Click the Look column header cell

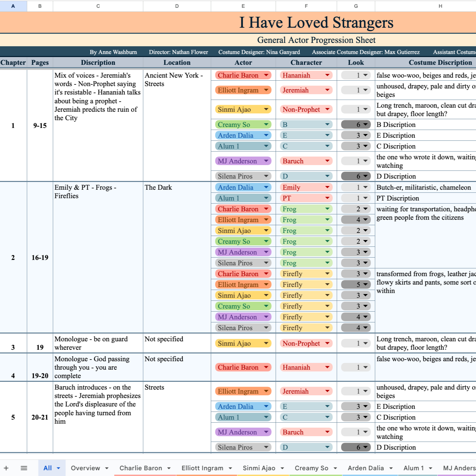click(356, 62)
